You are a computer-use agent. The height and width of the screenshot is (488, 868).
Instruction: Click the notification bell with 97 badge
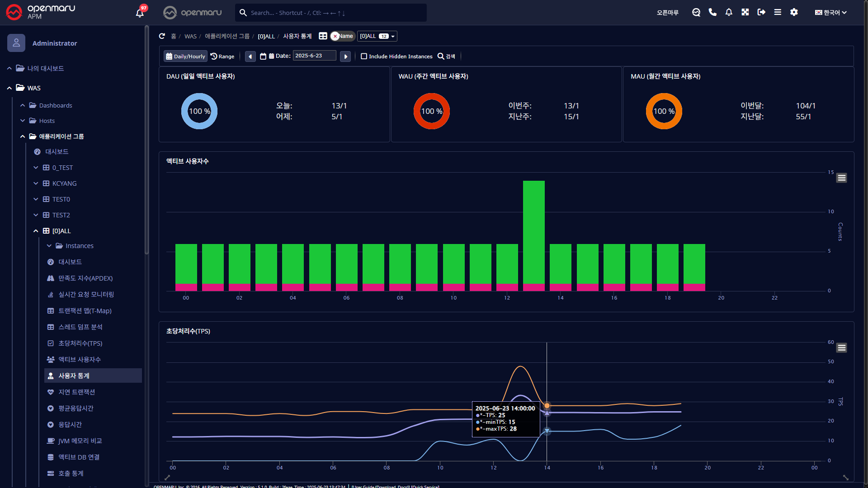point(140,13)
